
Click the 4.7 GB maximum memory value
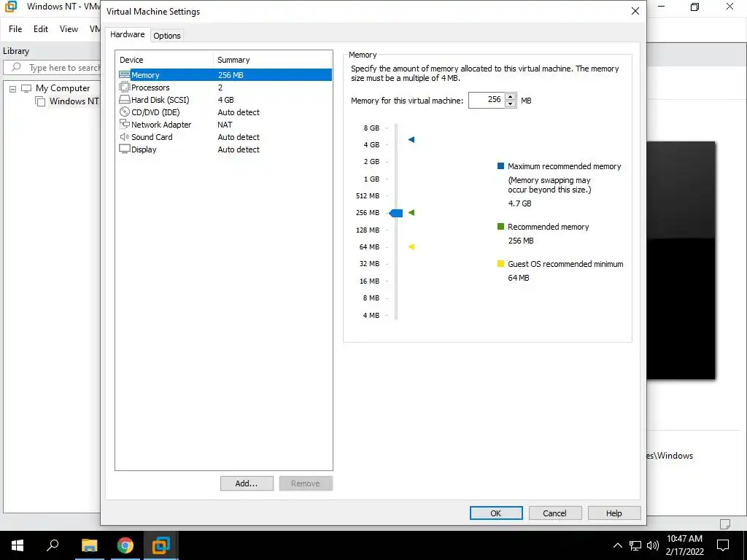(519, 203)
